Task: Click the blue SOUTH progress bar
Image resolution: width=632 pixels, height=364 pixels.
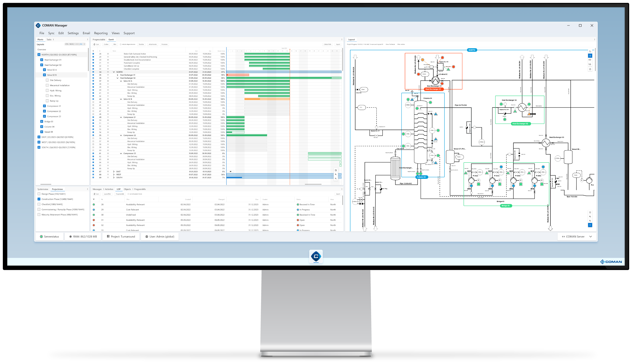Action: pyautogui.click(x=284, y=178)
